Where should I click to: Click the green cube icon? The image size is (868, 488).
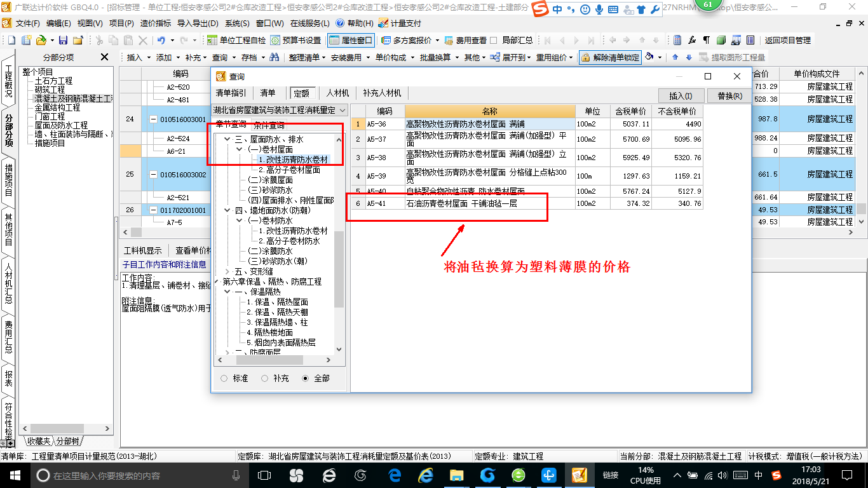(721, 40)
